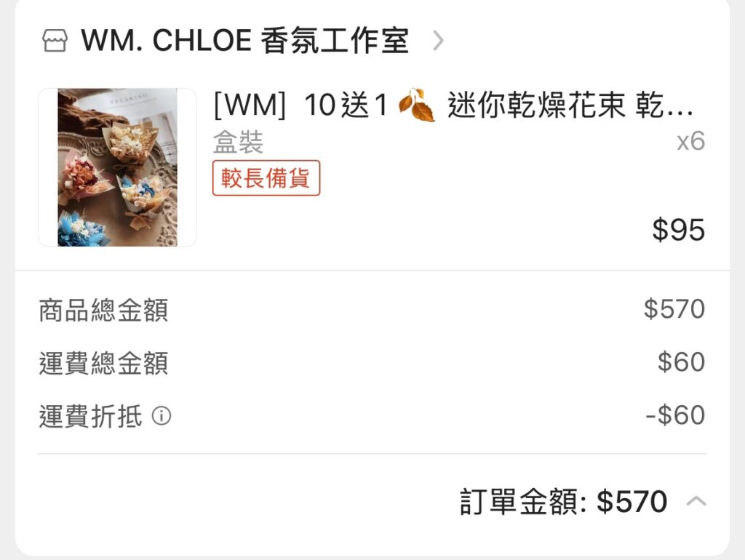
Task: Open the dried flower bouquet product thumbnail
Action: pyautogui.click(x=117, y=167)
